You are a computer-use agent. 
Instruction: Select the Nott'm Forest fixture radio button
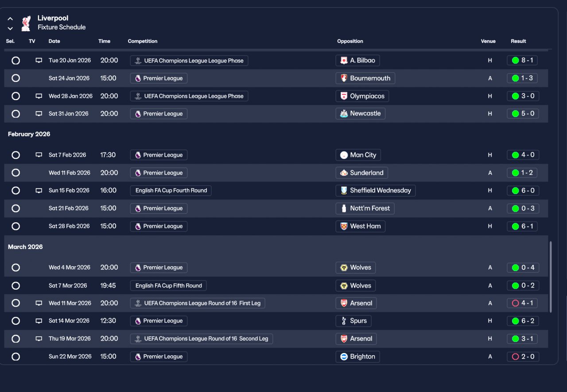(16, 208)
